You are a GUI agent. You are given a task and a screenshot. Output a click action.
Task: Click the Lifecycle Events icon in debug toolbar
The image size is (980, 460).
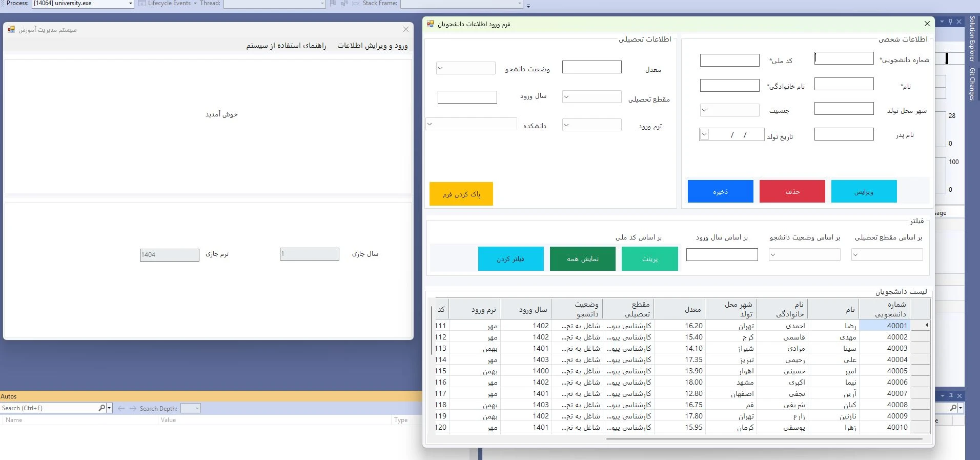[142, 4]
